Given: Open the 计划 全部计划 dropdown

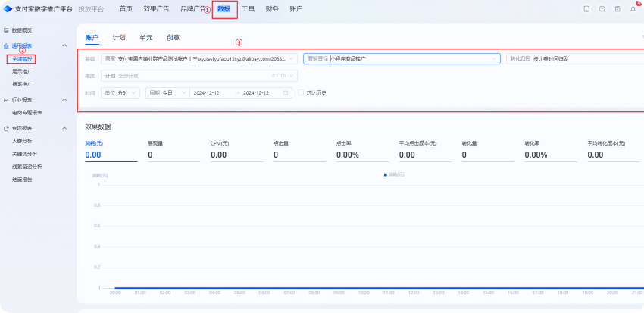Looking at the screenshot, I should point(199,76).
